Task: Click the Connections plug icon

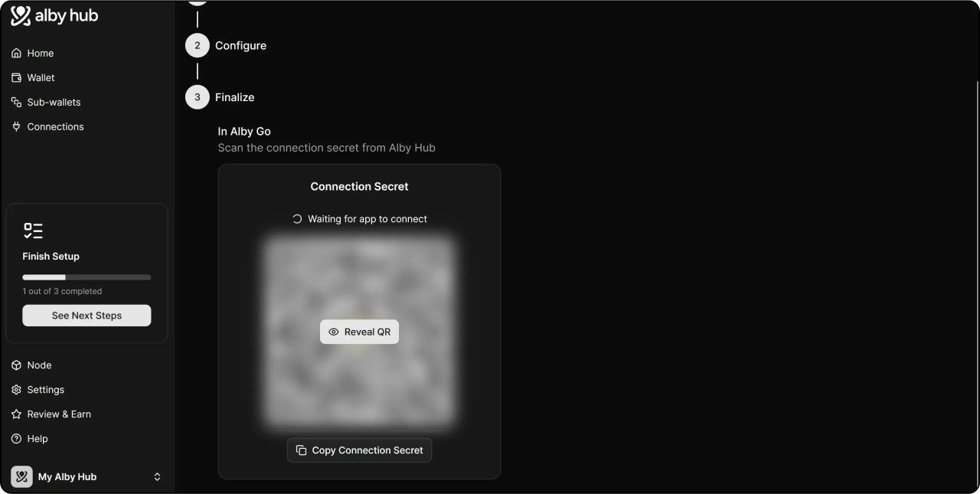Action: pyautogui.click(x=17, y=127)
